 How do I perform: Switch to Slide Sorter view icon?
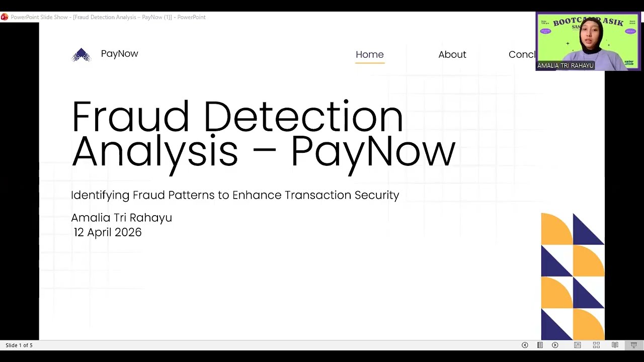click(596, 345)
